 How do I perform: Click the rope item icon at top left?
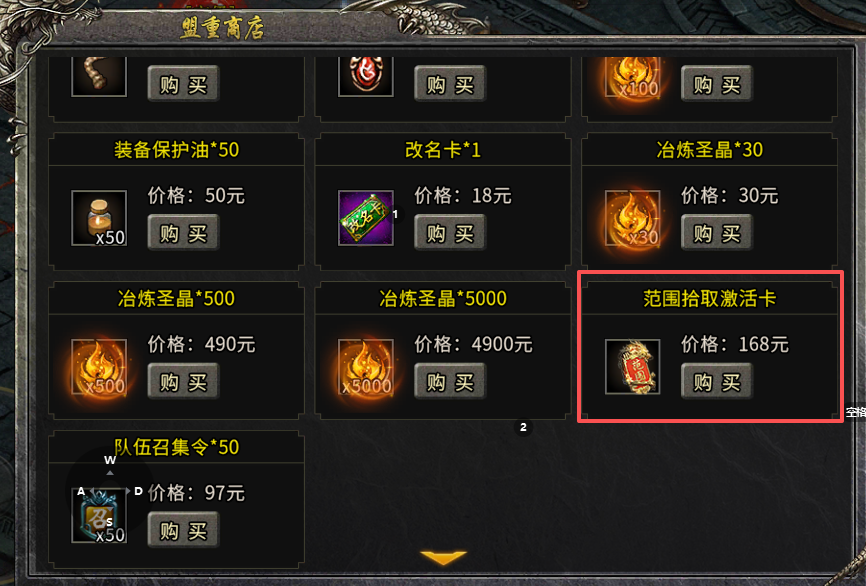99,77
